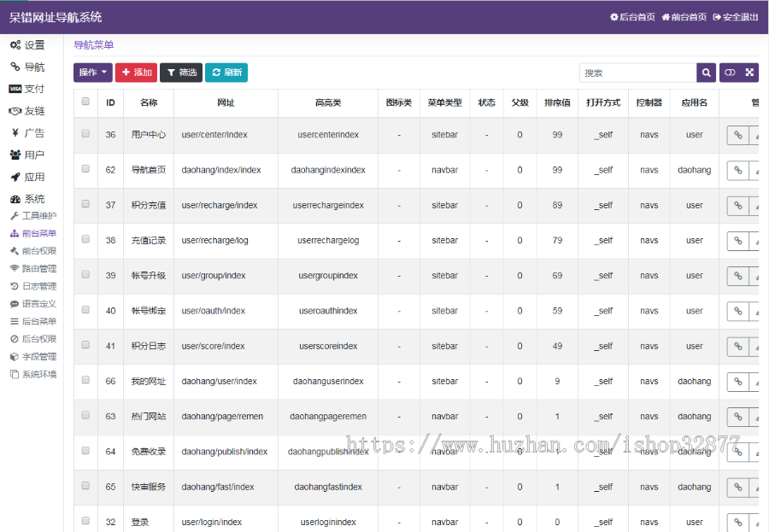Click link icon for 帐号绑定 row
Image resolution: width=769 pixels, height=532 pixels.
(738, 312)
